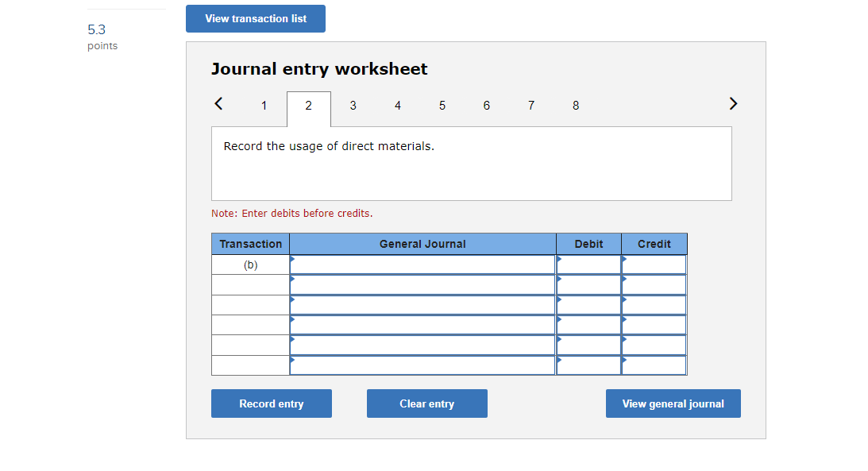Click the View transaction list button
Screen dimensions: 868x471
(255, 18)
